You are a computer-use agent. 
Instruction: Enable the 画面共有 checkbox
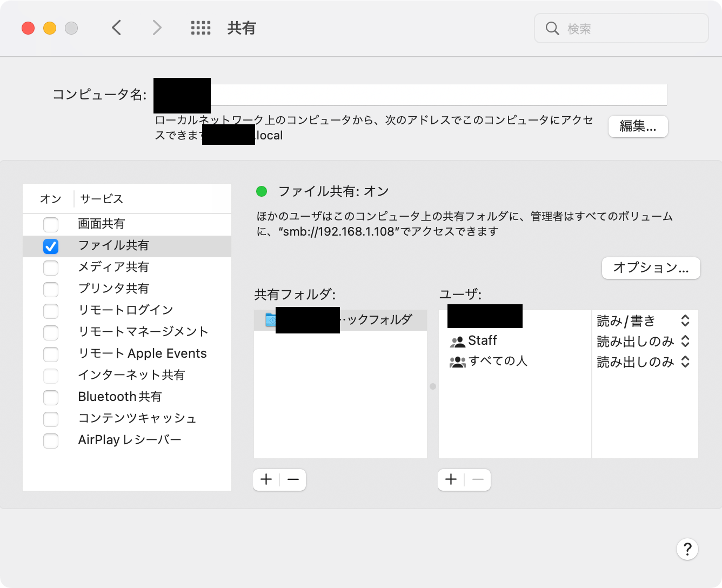pyautogui.click(x=51, y=224)
